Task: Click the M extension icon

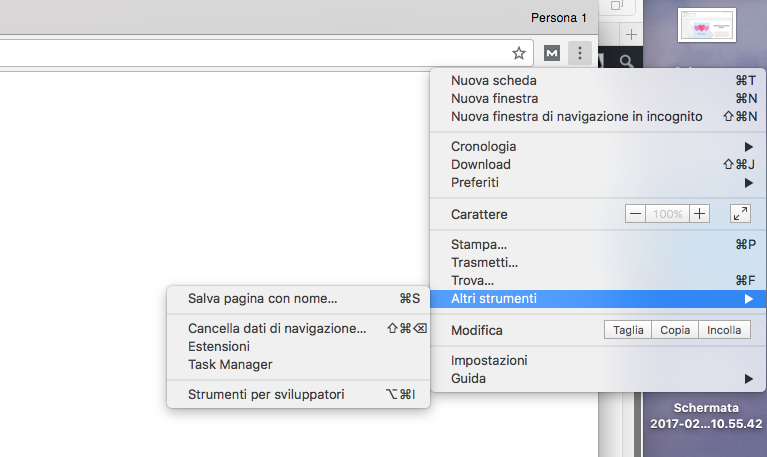Action: (x=552, y=53)
